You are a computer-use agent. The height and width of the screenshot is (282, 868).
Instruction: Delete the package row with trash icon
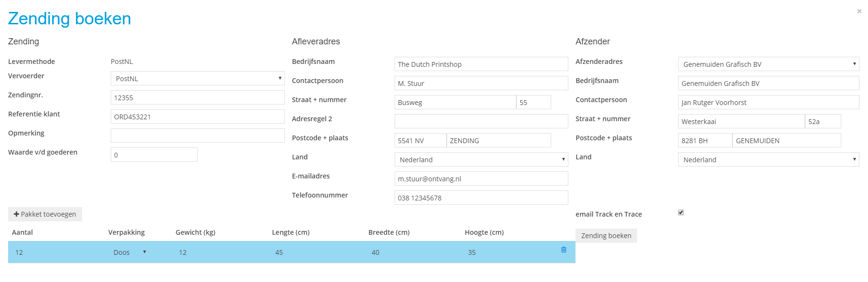pos(564,250)
